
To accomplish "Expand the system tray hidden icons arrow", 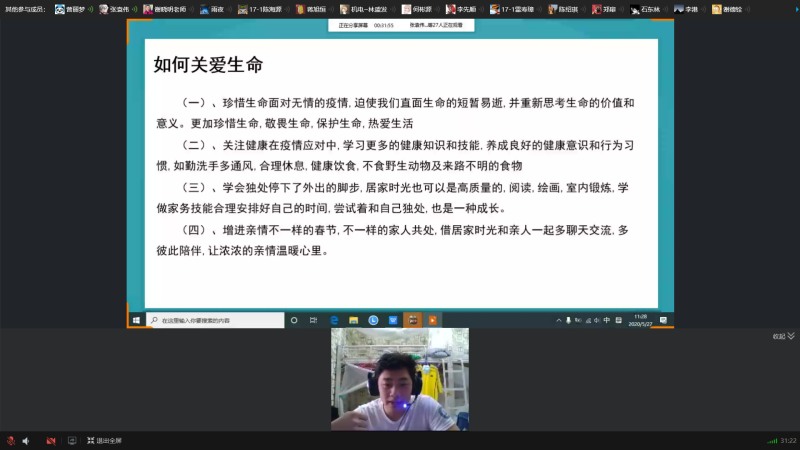I will [558, 320].
